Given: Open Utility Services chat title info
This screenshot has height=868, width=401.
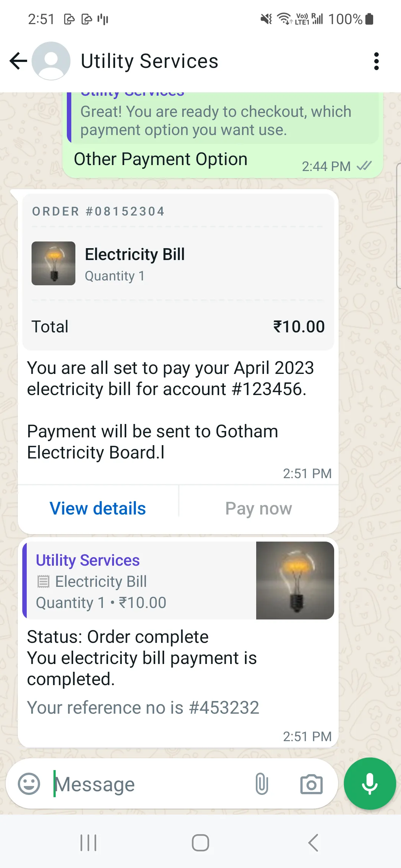Looking at the screenshot, I should tap(149, 61).
